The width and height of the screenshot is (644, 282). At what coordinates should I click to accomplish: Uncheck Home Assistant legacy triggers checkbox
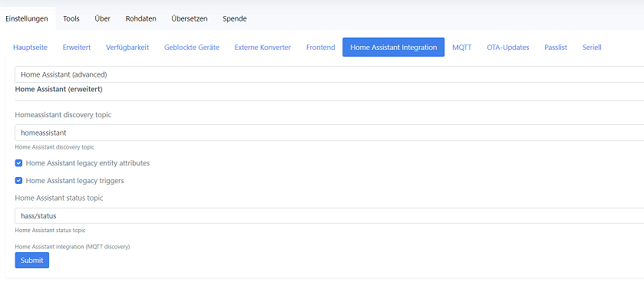tap(18, 181)
